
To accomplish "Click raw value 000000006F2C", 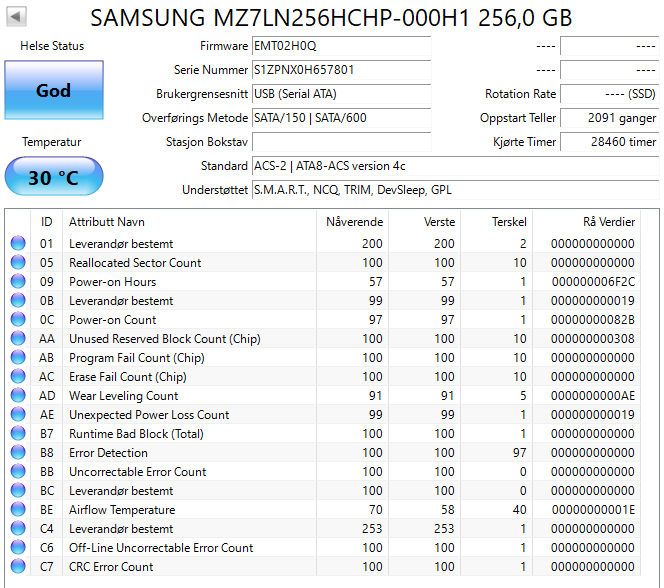I will [593, 282].
